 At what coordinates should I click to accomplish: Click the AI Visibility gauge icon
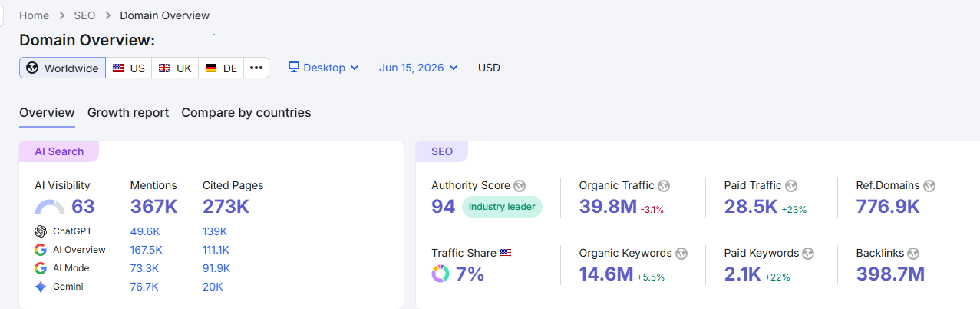[x=50, y=208]
